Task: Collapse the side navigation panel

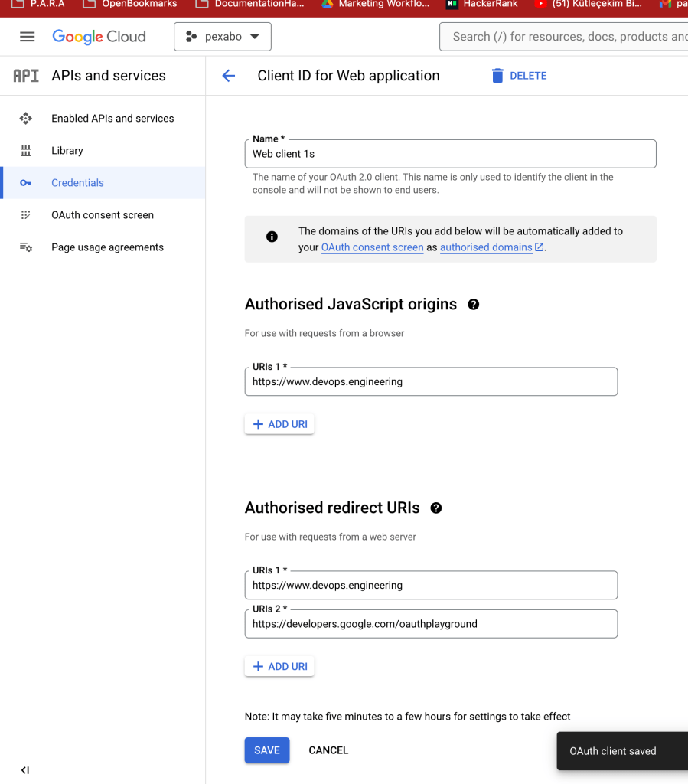Action: [x=25, y=770]
